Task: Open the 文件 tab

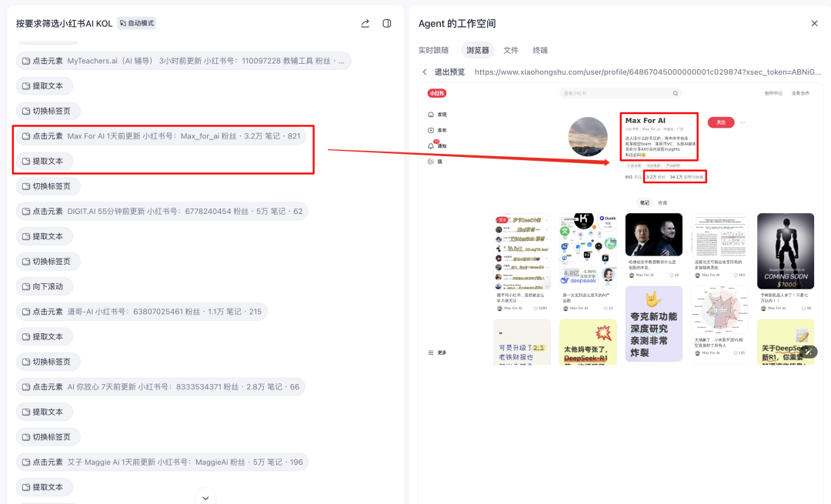Action: pyautogui.click(x=510, y=50)
